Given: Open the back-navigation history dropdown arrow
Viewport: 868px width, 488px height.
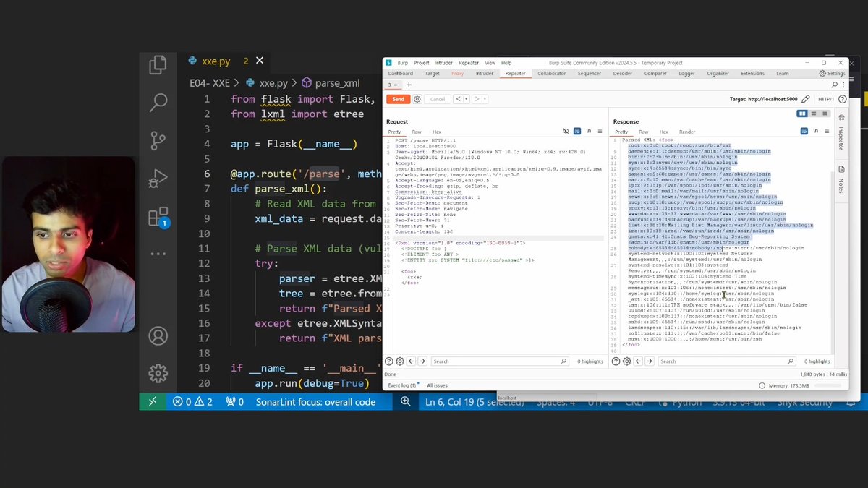Looking at the screenshot, I should (464, 99).
